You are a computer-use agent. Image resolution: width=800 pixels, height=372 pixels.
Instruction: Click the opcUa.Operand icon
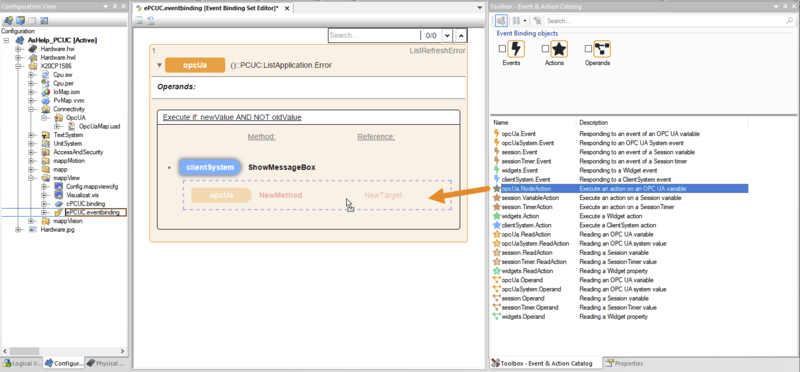pyautogui.click(x=497, y=280)
